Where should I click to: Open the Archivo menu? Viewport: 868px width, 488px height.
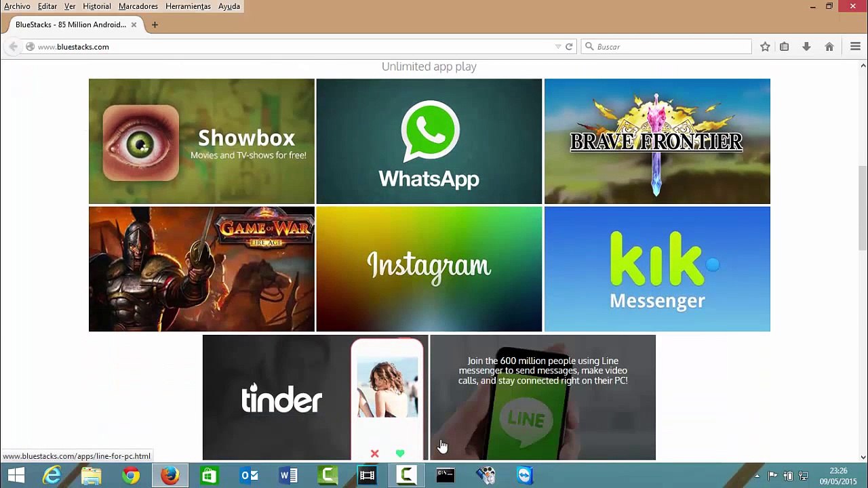tap(17, 6)
